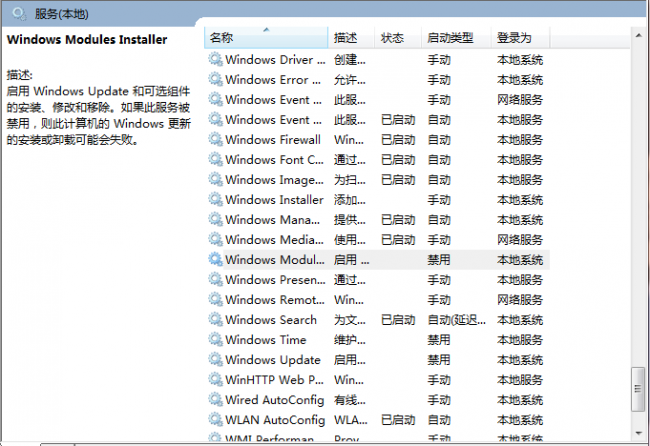Click the scrollbar up arrow
This screenshot has width=650, height=446.
(x=638, y=36)
